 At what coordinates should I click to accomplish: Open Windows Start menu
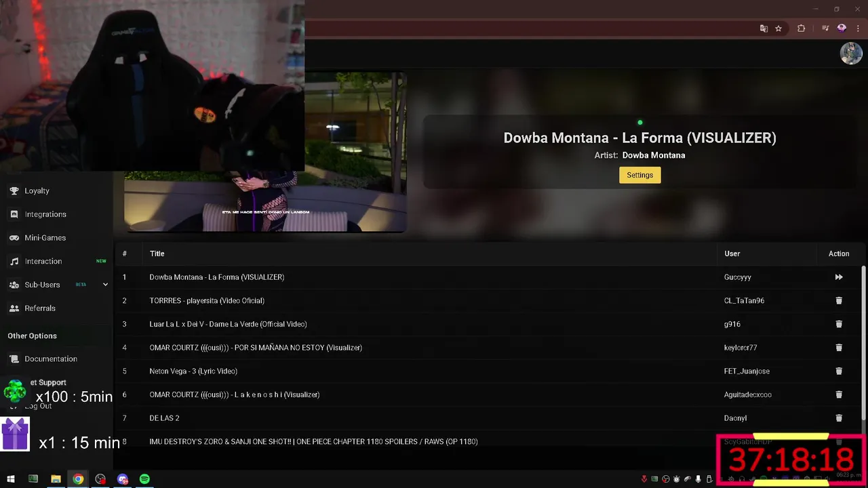(11, 479)
